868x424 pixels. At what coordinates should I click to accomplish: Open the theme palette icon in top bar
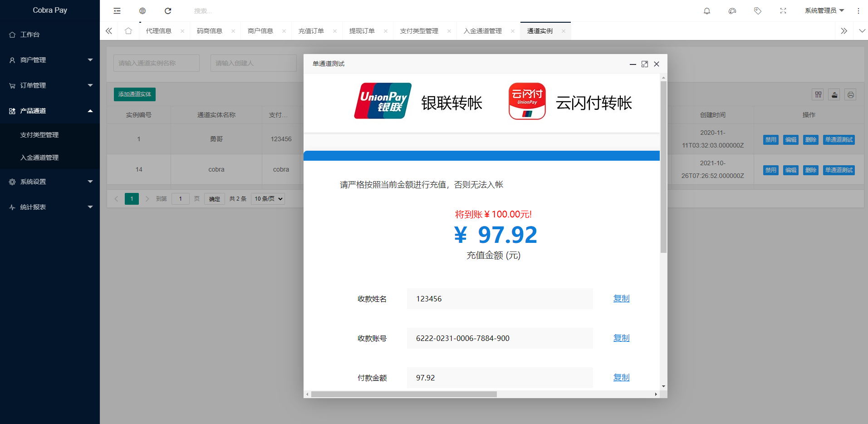[732, 10]
